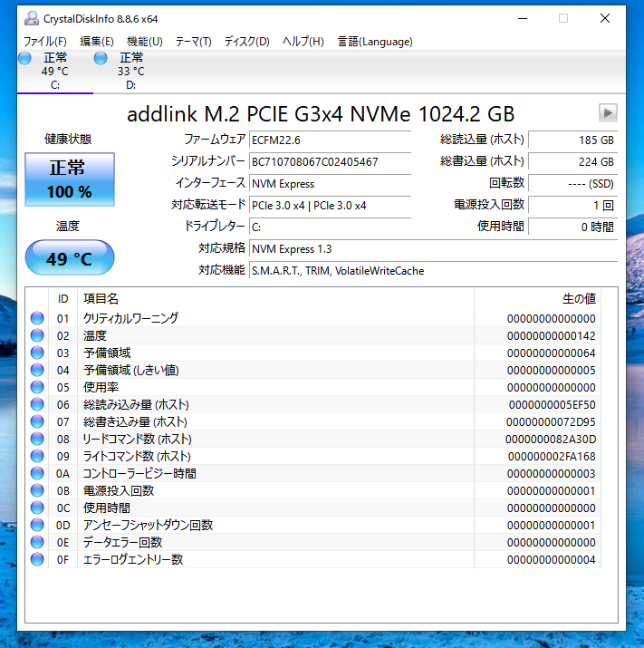Open the ディスク(D) menu

[247, 41]
